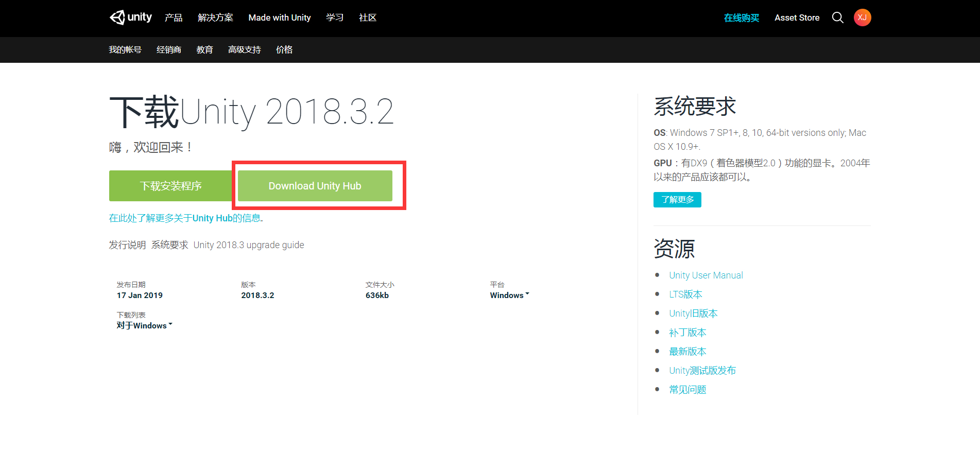Open the 最新版本 resource link
980x470 pixels.
(x=687, y=352)
